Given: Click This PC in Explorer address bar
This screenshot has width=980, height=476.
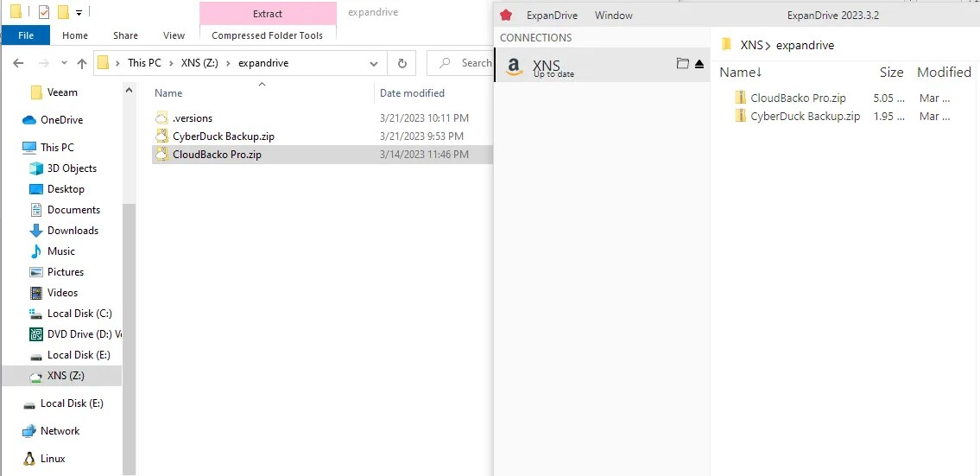Looking at the screenshot, I should tap(144, 63).
